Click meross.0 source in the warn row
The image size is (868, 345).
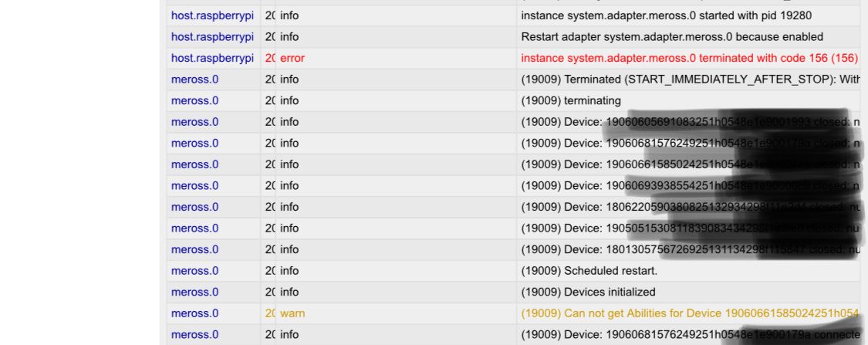pyautogui.click(x=195, y=313)
